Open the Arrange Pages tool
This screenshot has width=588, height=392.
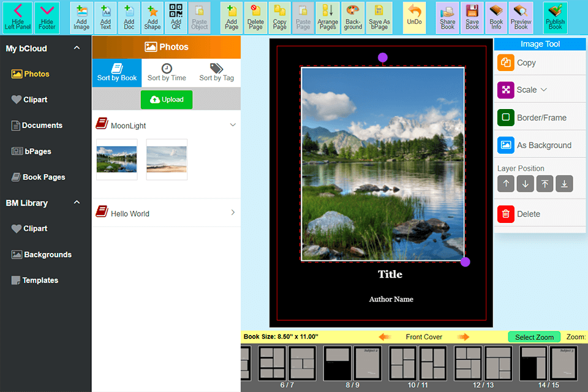(x=328, y=17)
